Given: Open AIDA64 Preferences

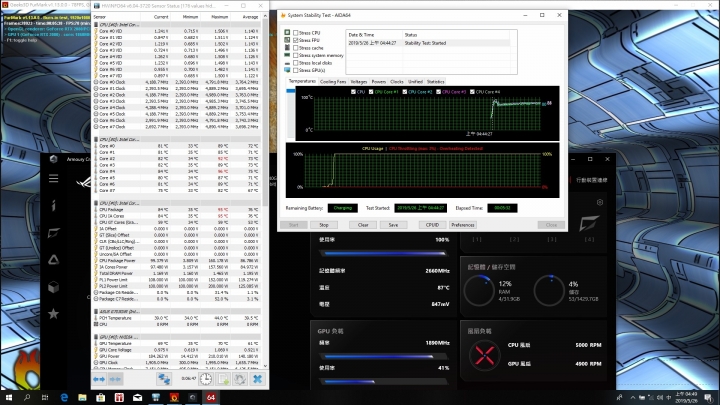Looking at the screenshot, I should point(462,225).
